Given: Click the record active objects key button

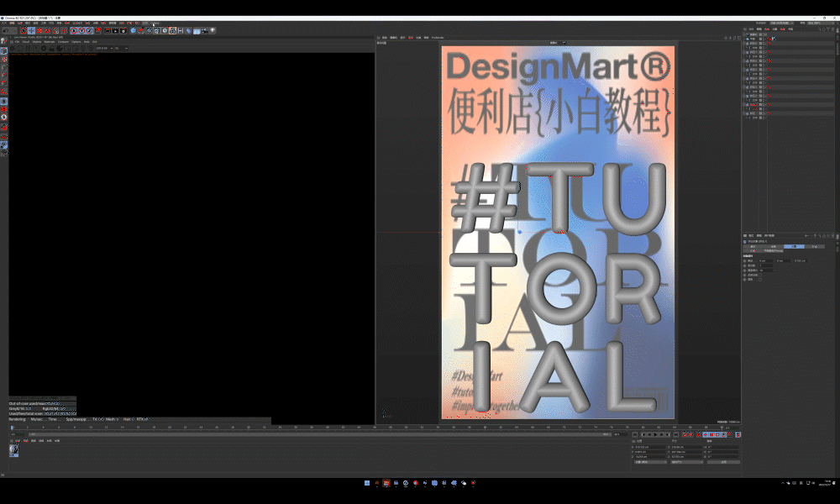Looking at the screenshot, I should coord(685,435).
